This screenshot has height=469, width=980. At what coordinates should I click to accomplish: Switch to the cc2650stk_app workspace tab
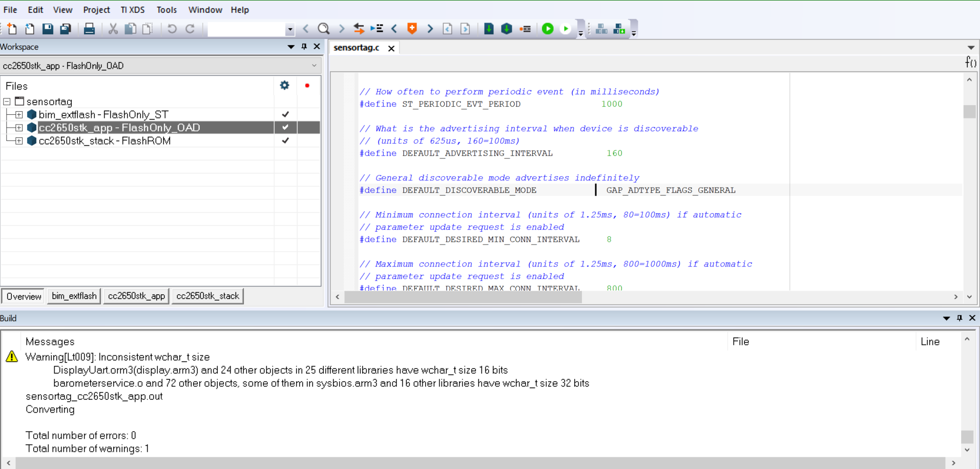(136, 296)
